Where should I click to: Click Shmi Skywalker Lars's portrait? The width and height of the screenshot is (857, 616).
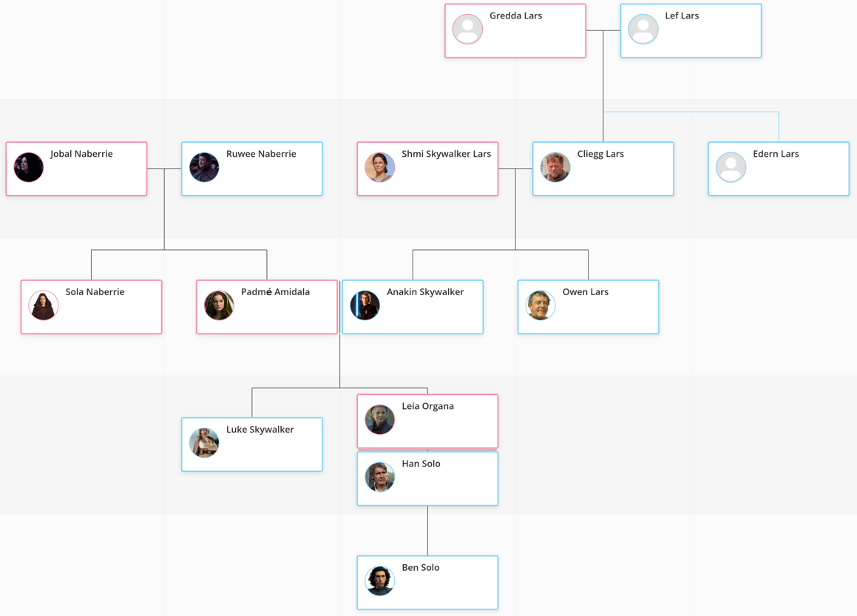pyautogui.click(x=379, y=168)
